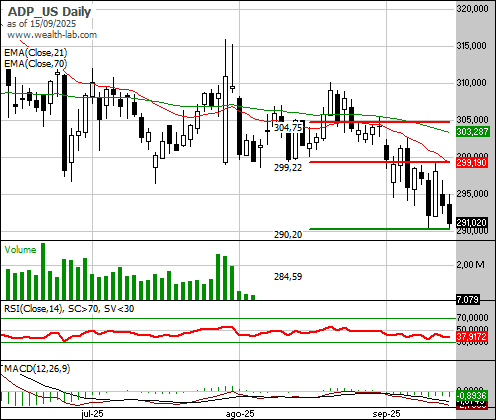The image size is (496, 420).
Task: Click the 295,000 price axis label
Action: (x=472, y=193)
